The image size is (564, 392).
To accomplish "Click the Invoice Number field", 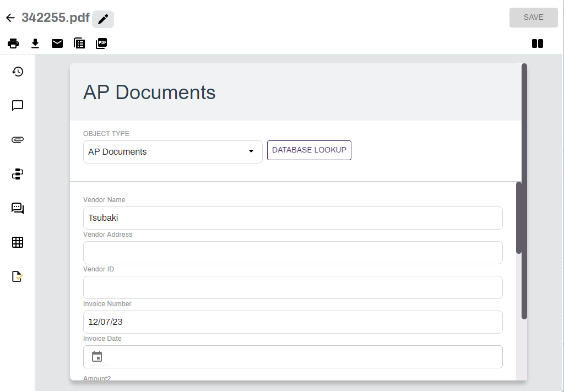I will point(293,322).
